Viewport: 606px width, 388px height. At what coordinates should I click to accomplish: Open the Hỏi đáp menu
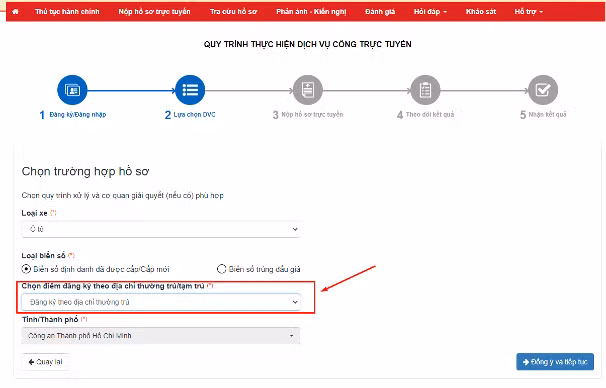click(x=430, y=12)
